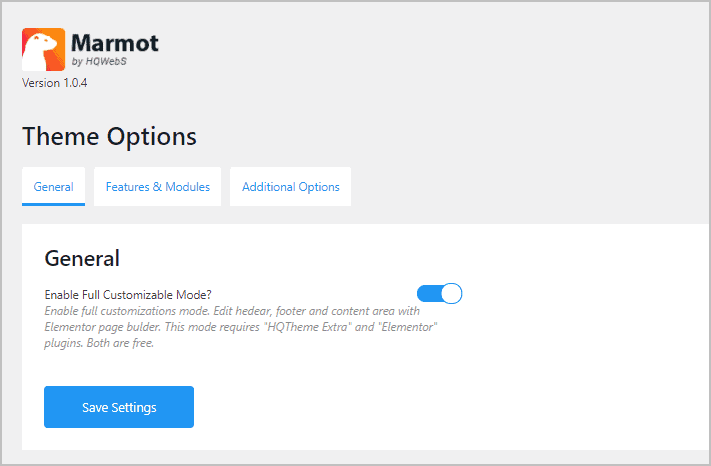Disable Full Customizable Mode toggle switch
Screen dimensions: 711x466
click(x=439, y=294)
